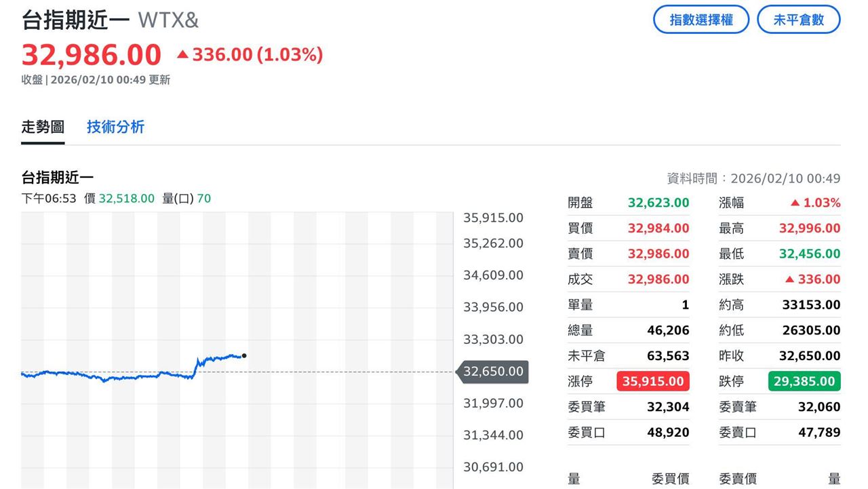Click the 32,650.00 previous-close tag on chart axis
The image size is (868, 489).
click(x=492, y=372)
